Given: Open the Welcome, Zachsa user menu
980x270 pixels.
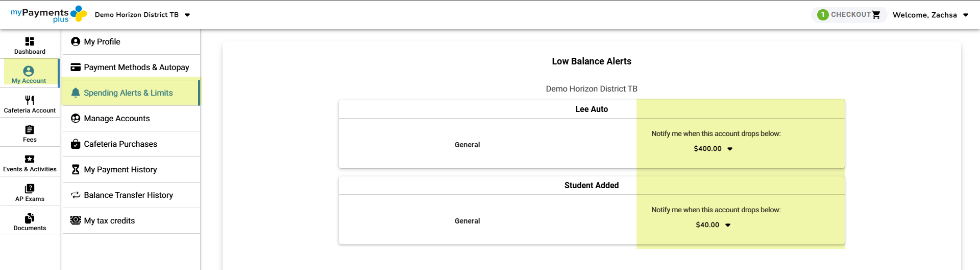Looking at the screenshot, I should point(930,15).
